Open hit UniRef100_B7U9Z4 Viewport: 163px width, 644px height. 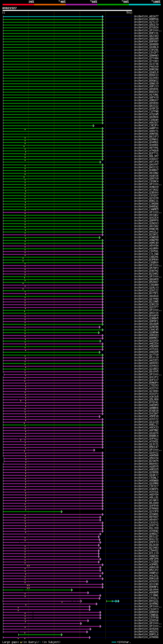146,28
